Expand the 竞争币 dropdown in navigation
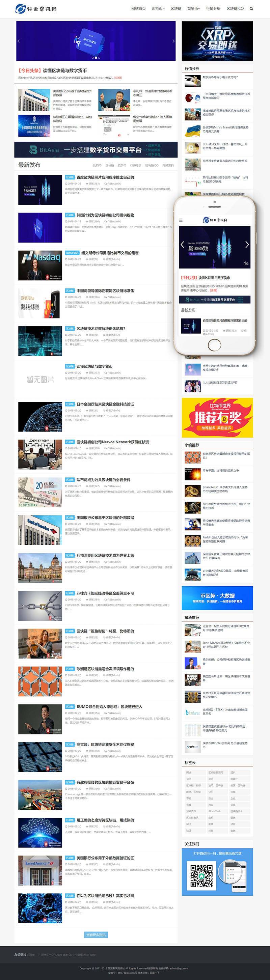270x980 pixels. click(x=193, y=8)
